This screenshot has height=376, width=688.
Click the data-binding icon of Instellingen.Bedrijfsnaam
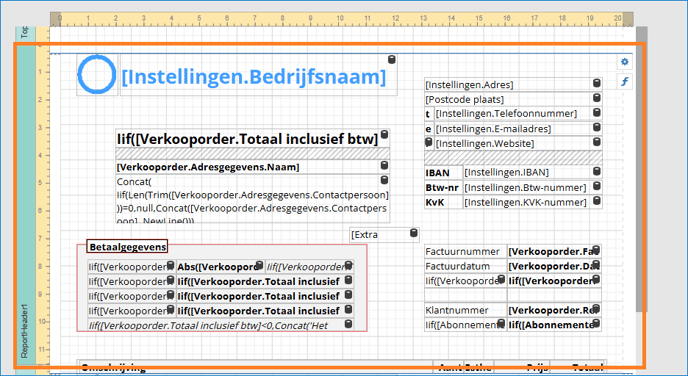point(391,60)
